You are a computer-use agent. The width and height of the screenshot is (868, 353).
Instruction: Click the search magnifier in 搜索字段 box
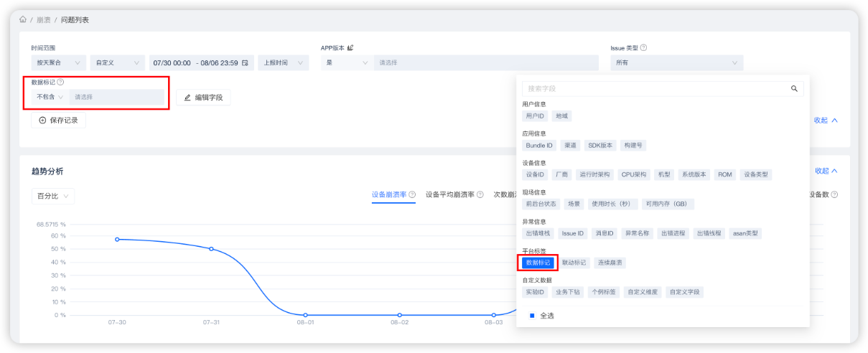click(794, 89)
